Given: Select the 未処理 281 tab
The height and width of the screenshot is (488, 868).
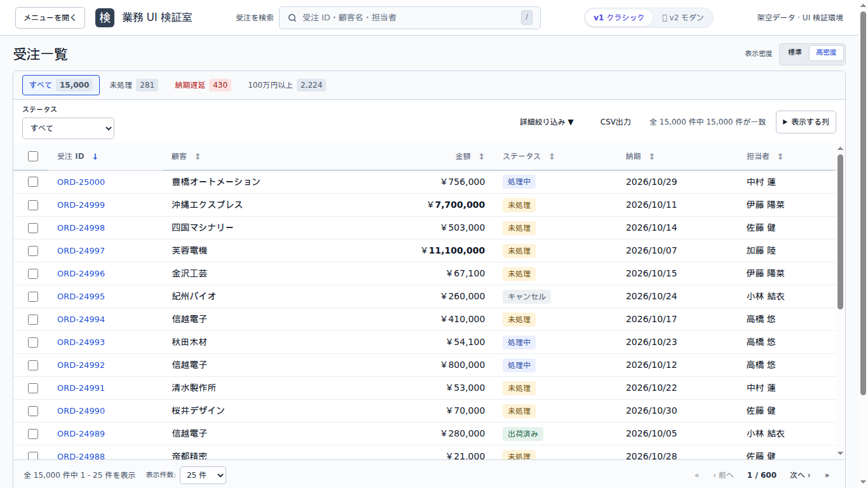Looking at the screenshot, I should pos(133,85).
